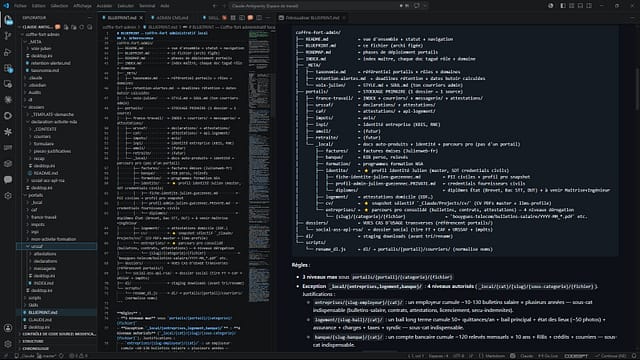Click the navigate back arrow in title bar

[215, 6]
